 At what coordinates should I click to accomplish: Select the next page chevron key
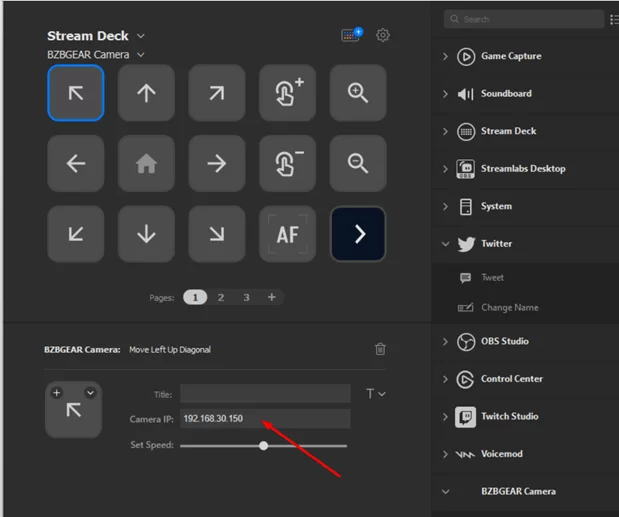(x=358, y=234)
